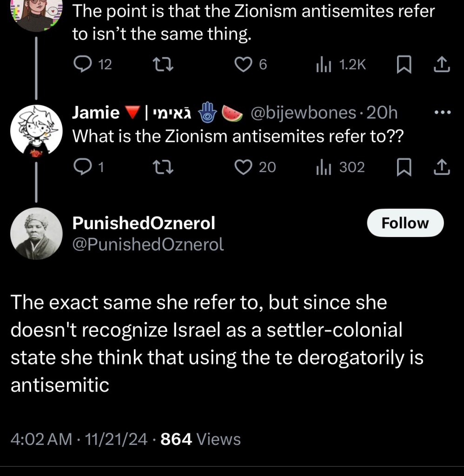
Task: Open the top tweet author's avatar
Action: (x=36, y=13)
